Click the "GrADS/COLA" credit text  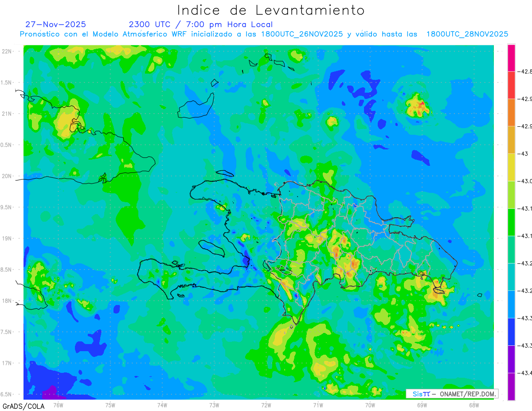[x=23, y=406]
